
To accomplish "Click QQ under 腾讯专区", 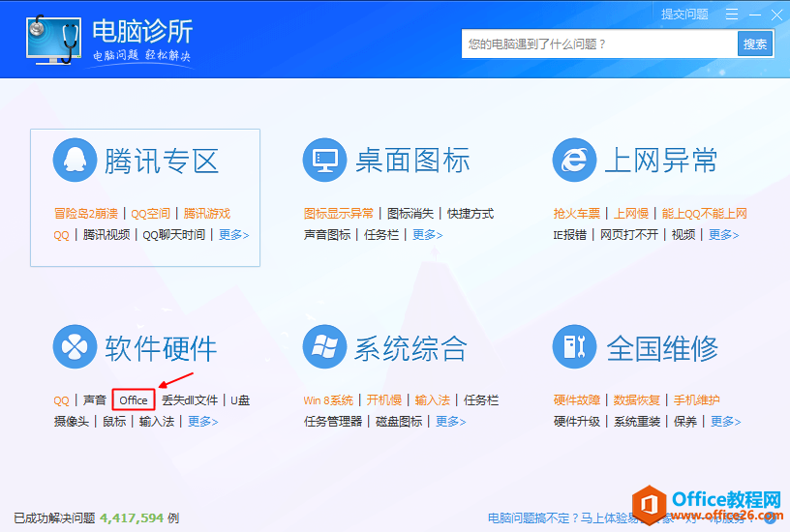I will click(x=61, y=235).
